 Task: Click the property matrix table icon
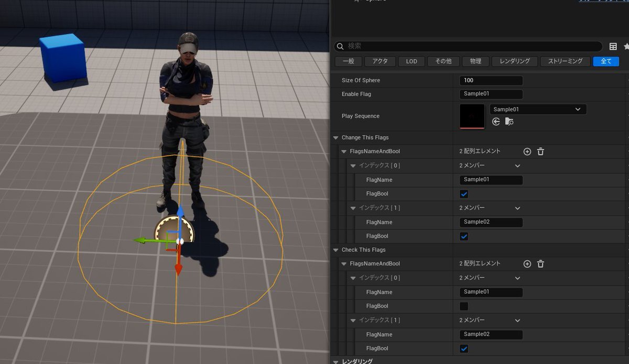point(613,47)
